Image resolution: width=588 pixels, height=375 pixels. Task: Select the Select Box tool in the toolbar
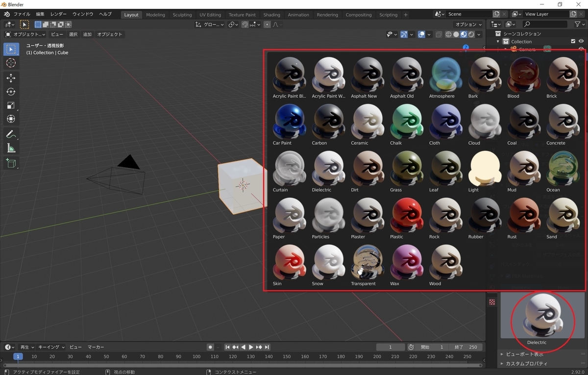pos(11,49)
